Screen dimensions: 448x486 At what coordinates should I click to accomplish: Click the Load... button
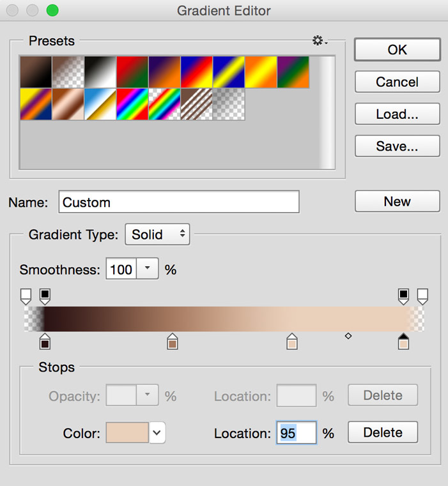pyautogui.click(x=397, y=114)
